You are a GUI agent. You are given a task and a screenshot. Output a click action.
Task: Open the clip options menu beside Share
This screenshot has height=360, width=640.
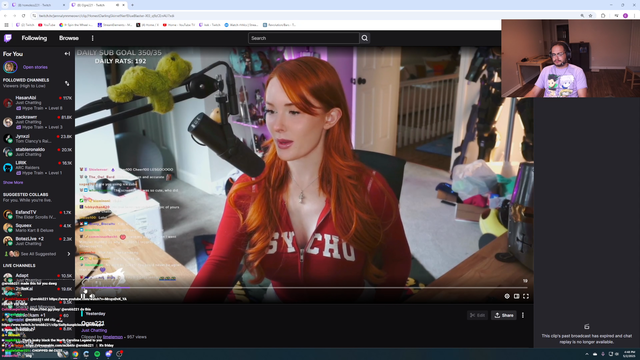pos(523,315)
